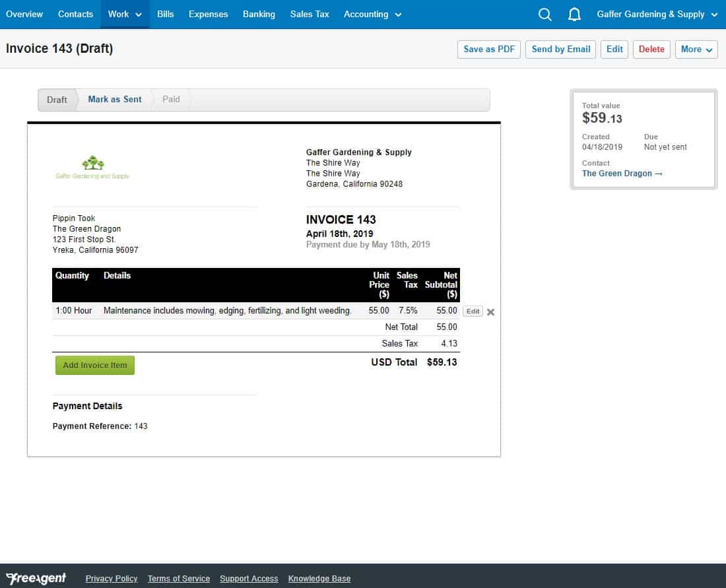Add a new invoice item
This screenshot has height=588, width=726.
[95, 366]
